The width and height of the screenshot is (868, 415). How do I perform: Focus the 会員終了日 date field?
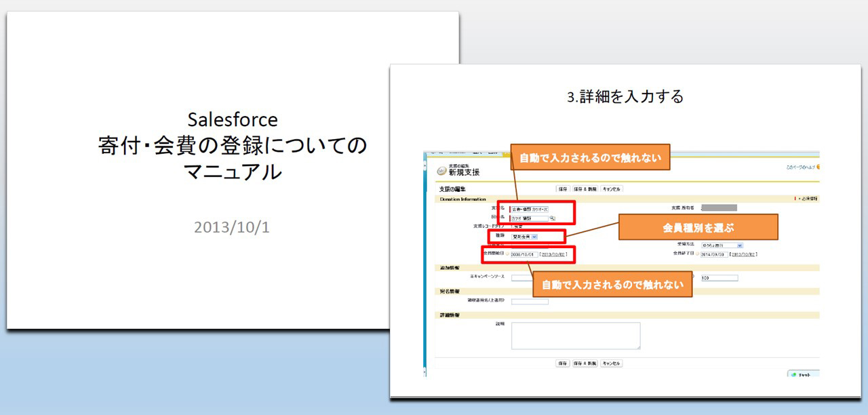click(x=714, y=254)
